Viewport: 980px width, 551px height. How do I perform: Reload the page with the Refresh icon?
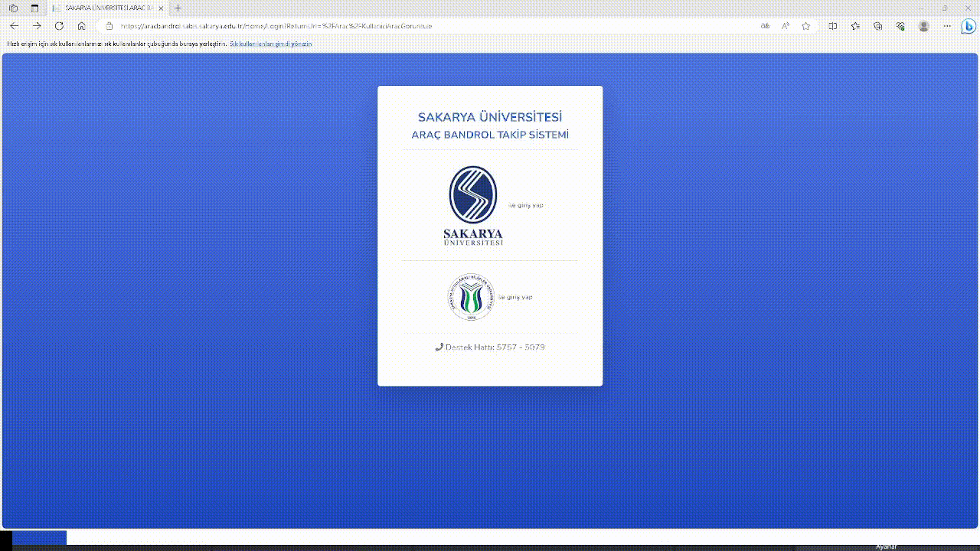pos(59,26)
